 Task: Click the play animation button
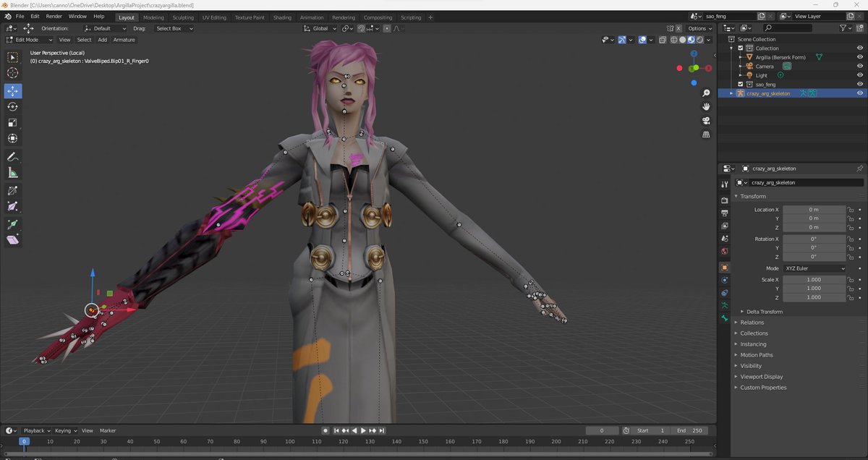[363, 430]
